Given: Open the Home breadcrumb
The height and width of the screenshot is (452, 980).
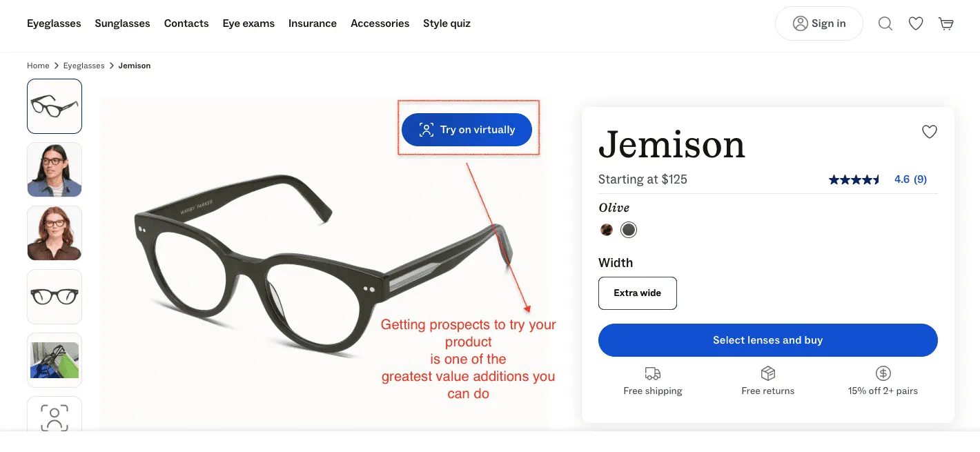Looking at the screenshot, I should tap(38, 66).
